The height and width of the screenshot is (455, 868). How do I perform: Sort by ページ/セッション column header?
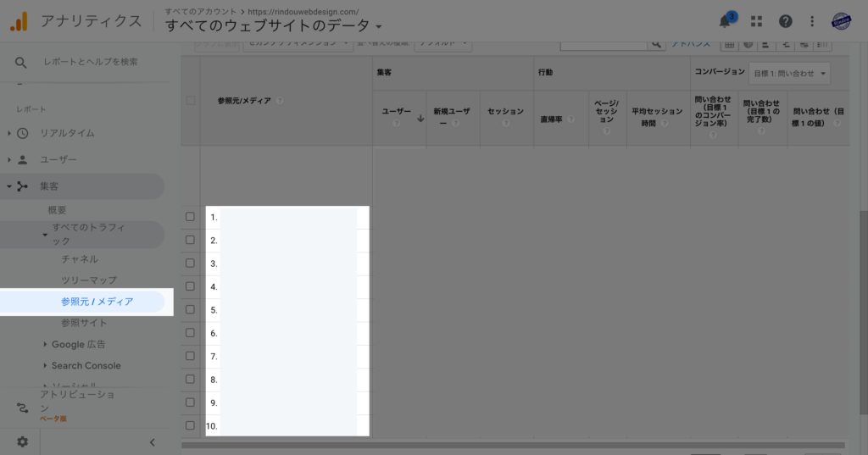(607, 111)
